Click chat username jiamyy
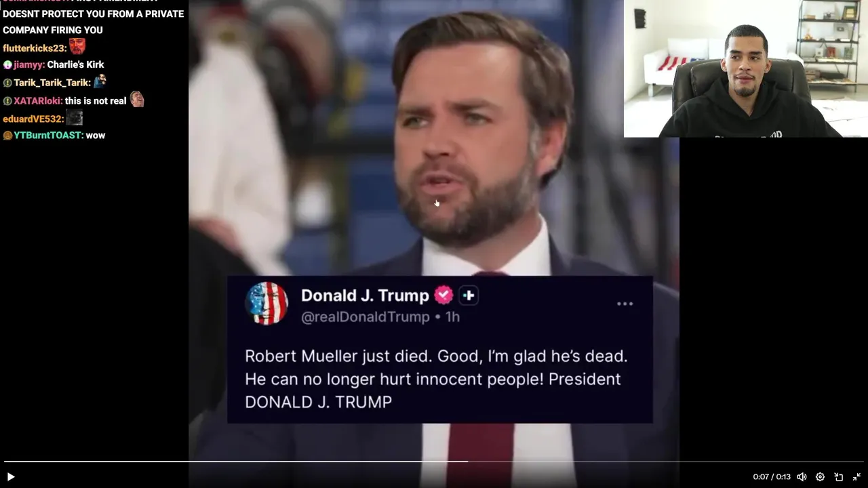This screenshot has height=488, width=868. click(x=29, y=64)
